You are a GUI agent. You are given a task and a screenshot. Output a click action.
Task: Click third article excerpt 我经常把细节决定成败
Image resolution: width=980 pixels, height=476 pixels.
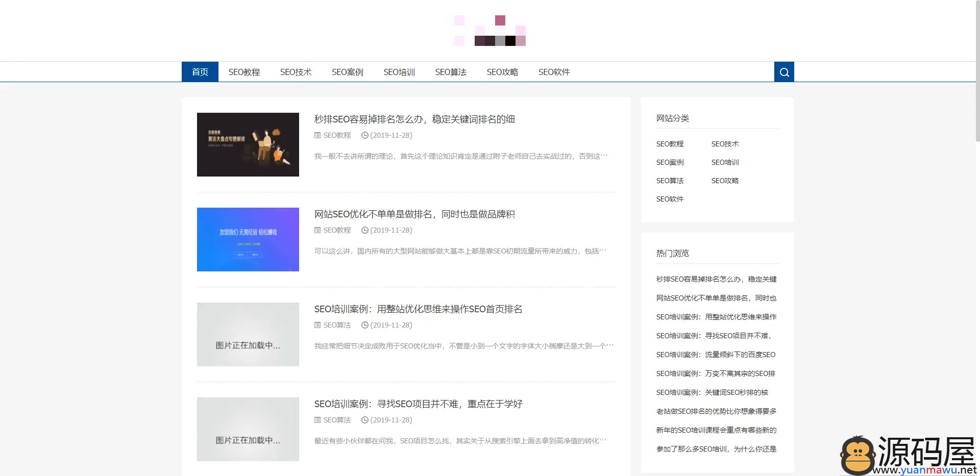pyautogui.click(x=464, y=346)
